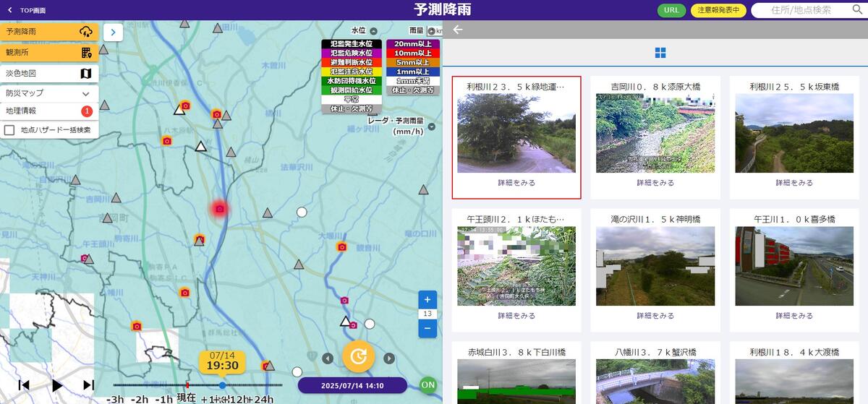Click the cloud rain icon on 予測降雨
Viewport: 868px width, 404px height.
tap(86, 32)
